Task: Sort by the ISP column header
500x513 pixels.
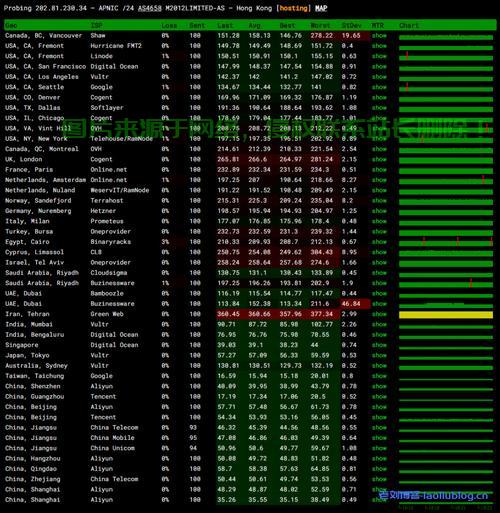Action: pos(96,25)
